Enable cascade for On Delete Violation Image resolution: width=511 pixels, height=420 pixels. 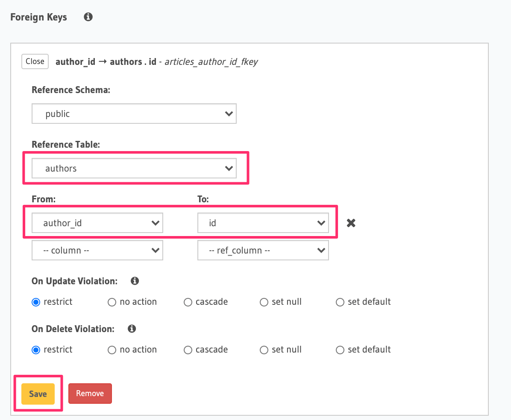tap(188, 350)
